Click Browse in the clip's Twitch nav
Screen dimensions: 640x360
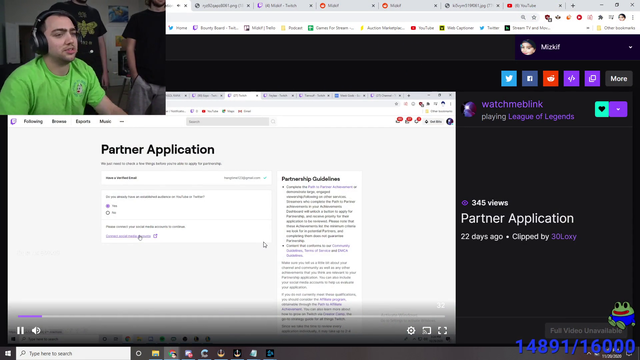click(59, 121)
